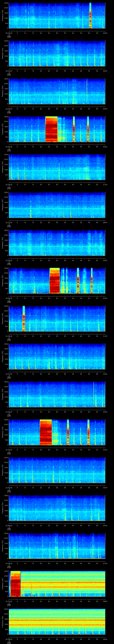Click the 22:38:00 start time label
This screenshot has width=114, height=644.
[x=9, y=639]
